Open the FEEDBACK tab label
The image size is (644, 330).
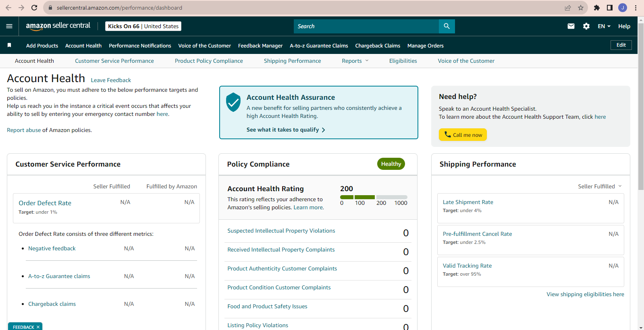tap(23, 327)
